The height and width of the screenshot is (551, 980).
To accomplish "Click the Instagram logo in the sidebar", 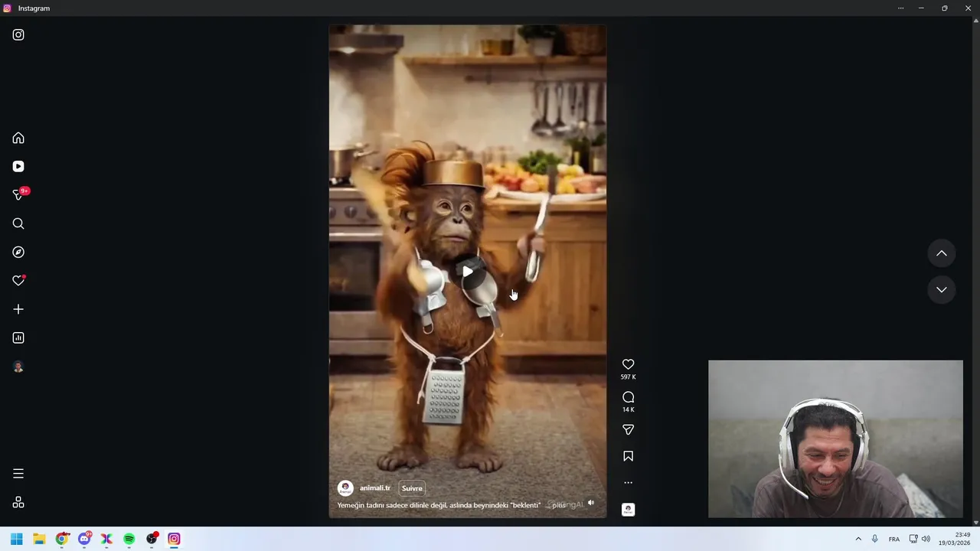I will (x=18, y=34).
